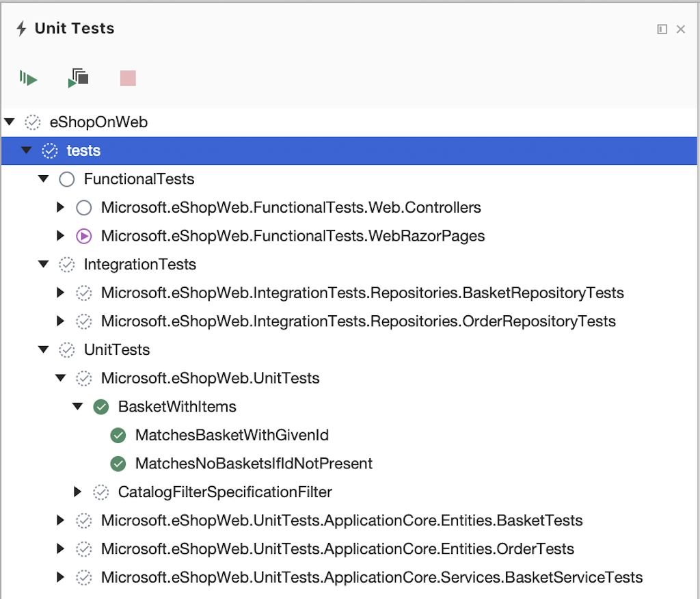Click the empty circle icon beside FunctionalTests
The width and height of the screenshot is (700, 599).
67,179
